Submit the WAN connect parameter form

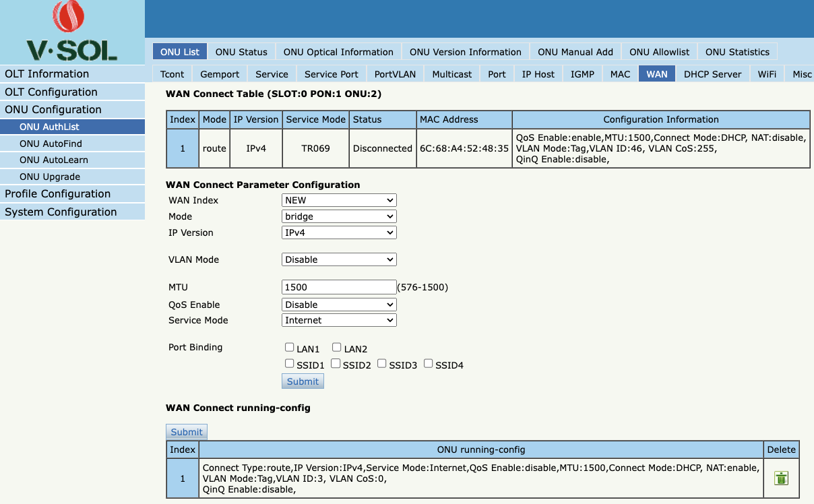coord(303,381)
